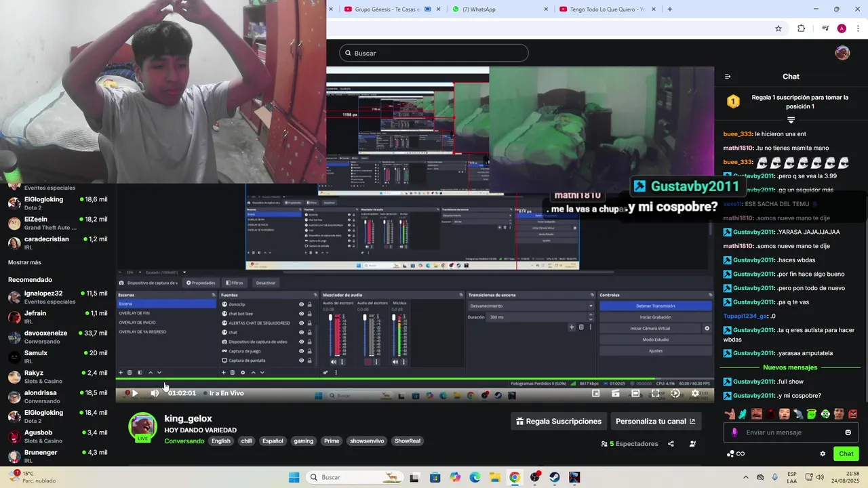The image size is (868, 488).
Task: Mute the player volume speaker icon
Action: click(155, 393)
